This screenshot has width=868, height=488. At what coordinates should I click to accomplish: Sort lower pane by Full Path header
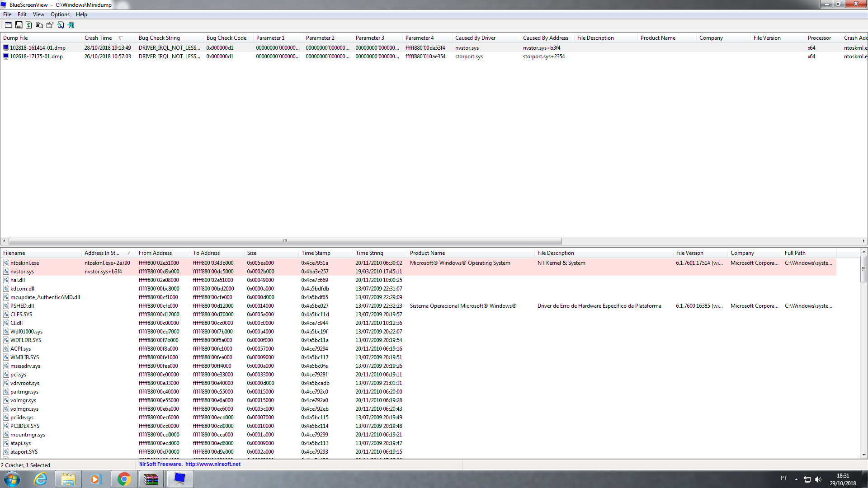pyautogui.click(x=809, y=253)
